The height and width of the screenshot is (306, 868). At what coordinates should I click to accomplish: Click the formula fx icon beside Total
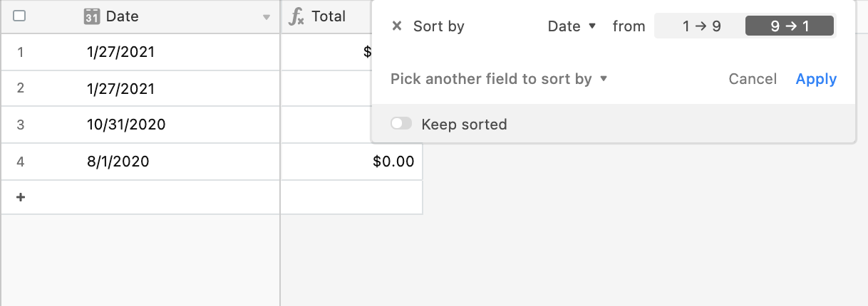296,16
